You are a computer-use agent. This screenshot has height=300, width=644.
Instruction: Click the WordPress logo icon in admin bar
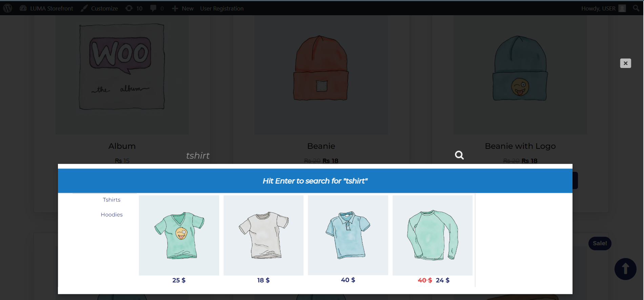(x=7, y=8)
